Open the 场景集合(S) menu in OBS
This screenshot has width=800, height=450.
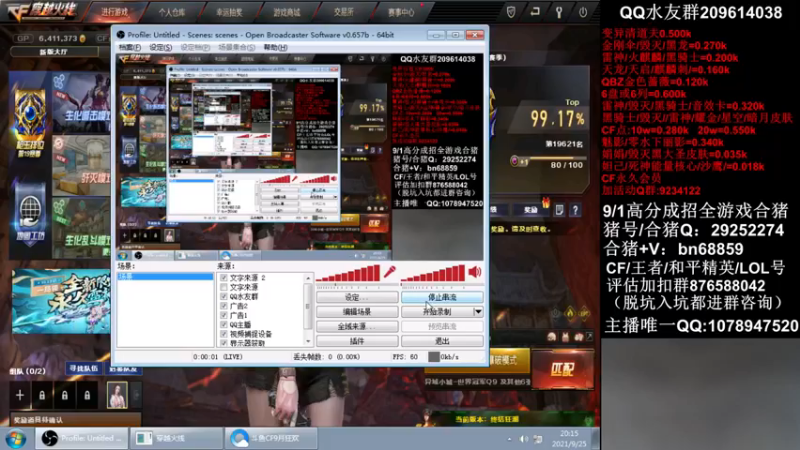coord(237,47)
